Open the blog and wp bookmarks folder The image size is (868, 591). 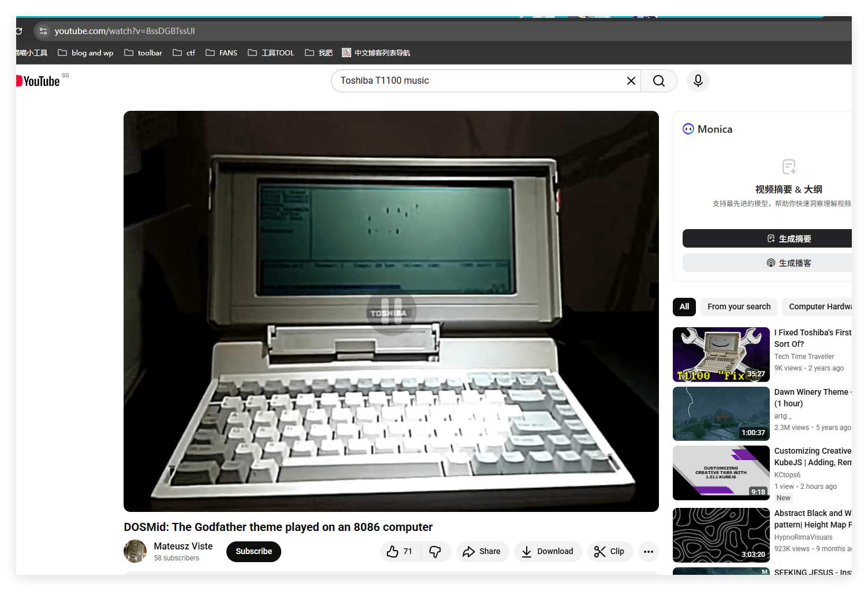click(85, 53)
